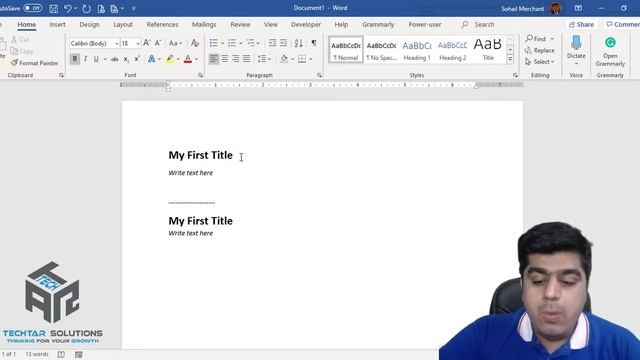Viewport: 640px width, 360px height.
Task: Switch to the Insert tab
Action: click(57, 24)
